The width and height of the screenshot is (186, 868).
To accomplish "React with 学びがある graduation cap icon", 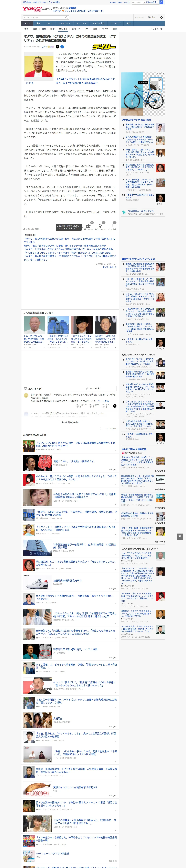I will coord(89,226).
